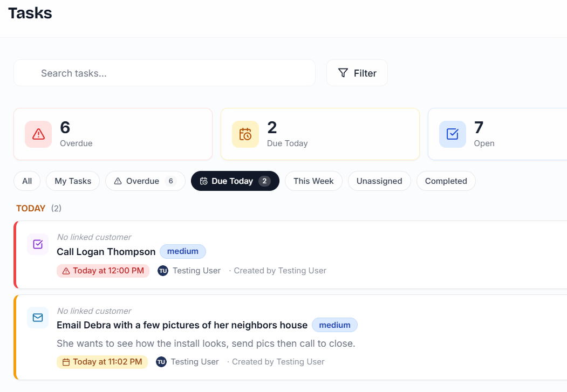This screenshot has height=392, width=567.
Task: Click the 2 count badge in Due Today tab
Action: click(264, 181)
